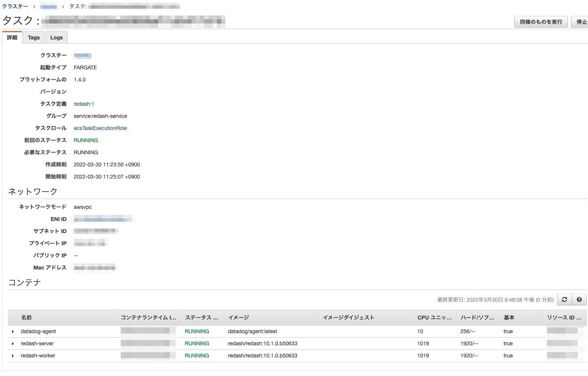The height and width of the screenshot is (376, 588).
Task: Click the refresh icon above container table
Action: pyautogui.click(x=564, y=299)
